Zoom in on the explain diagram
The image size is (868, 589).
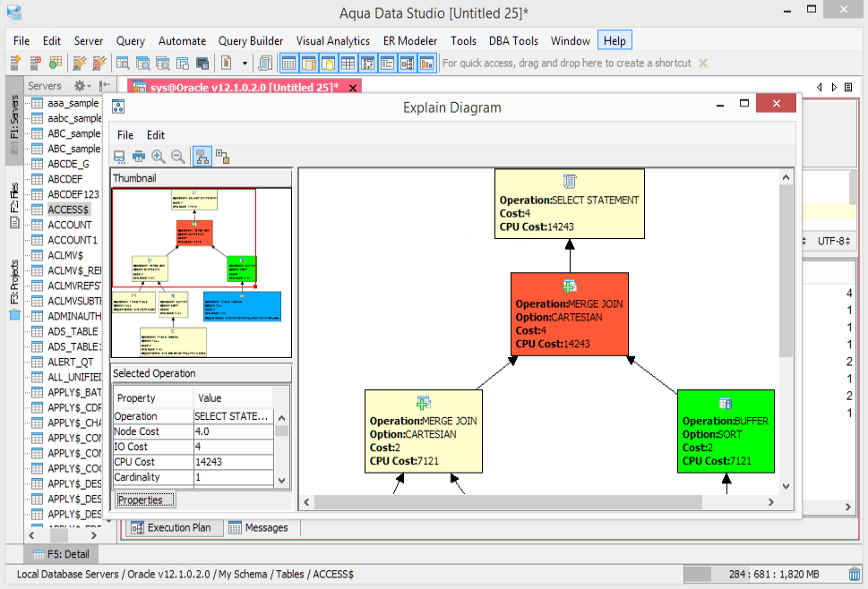coord(159,157)
